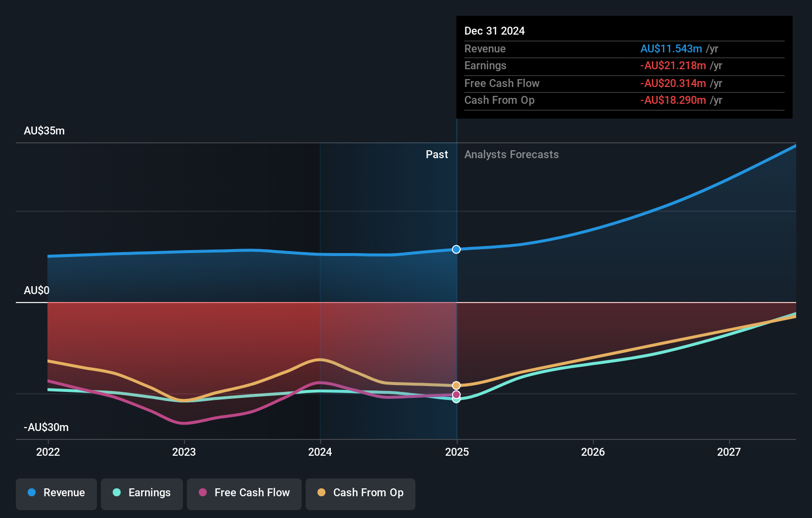
Task: Click the AU$35m axis gridline label
Action: tap(44, 130)
